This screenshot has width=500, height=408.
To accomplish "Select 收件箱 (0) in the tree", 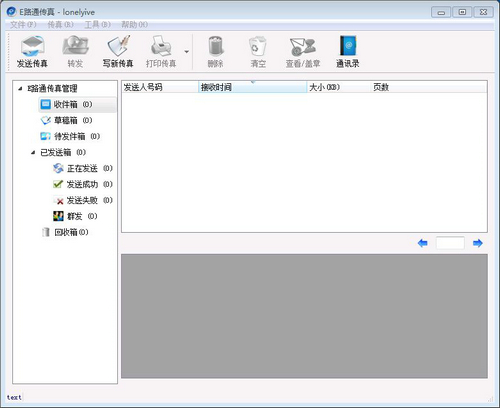I will coord(77,105).
